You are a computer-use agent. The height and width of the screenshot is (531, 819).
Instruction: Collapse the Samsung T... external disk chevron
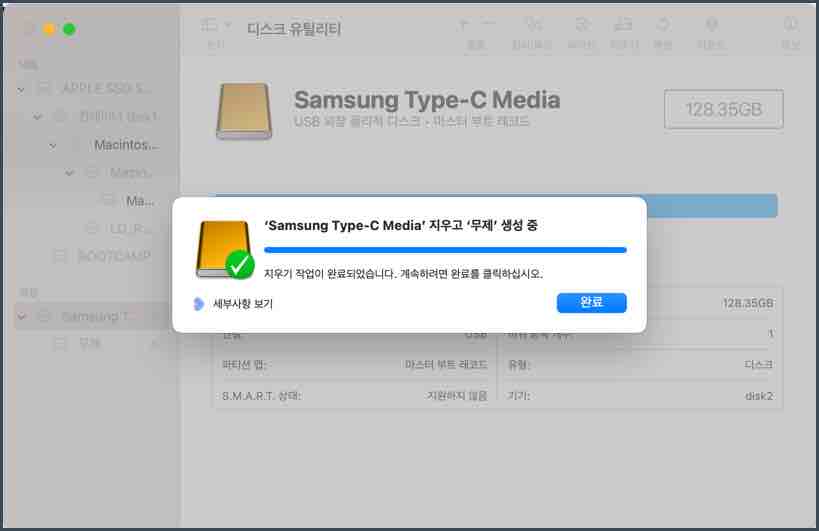pos(21,316)
